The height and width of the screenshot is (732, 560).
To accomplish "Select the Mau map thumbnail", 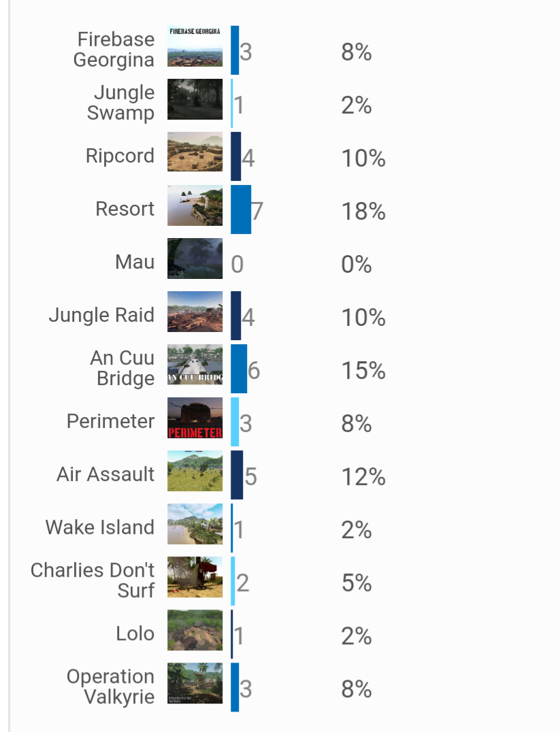I will coord(195,259).
